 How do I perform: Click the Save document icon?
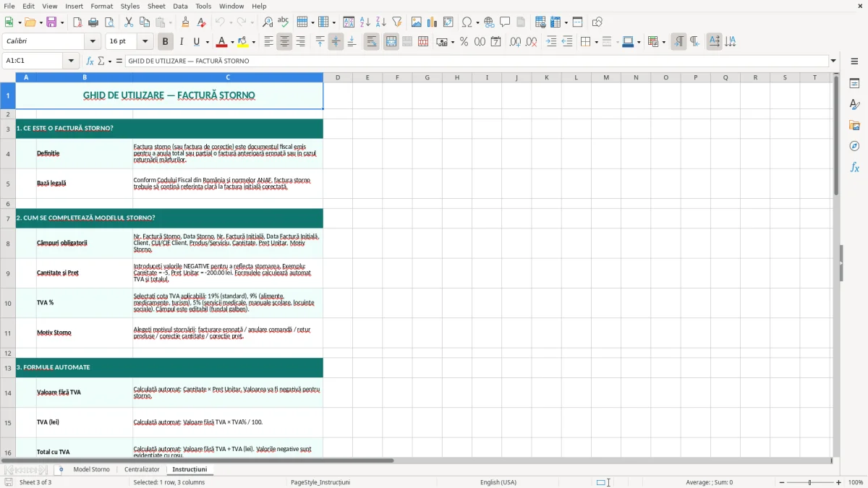[51, 22]
